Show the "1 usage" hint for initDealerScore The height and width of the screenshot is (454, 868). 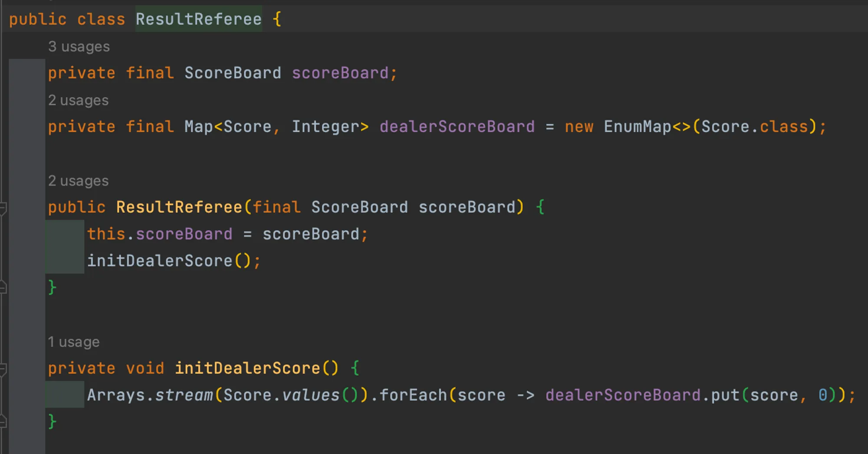tap(73, 342)
